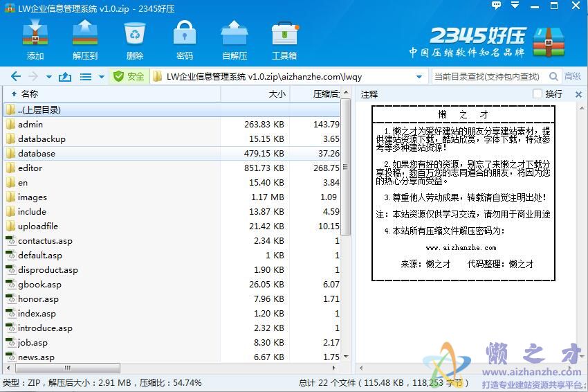Sort by the 压缩后 column header
Screen dimensions: 588x392
click(315, 94)
